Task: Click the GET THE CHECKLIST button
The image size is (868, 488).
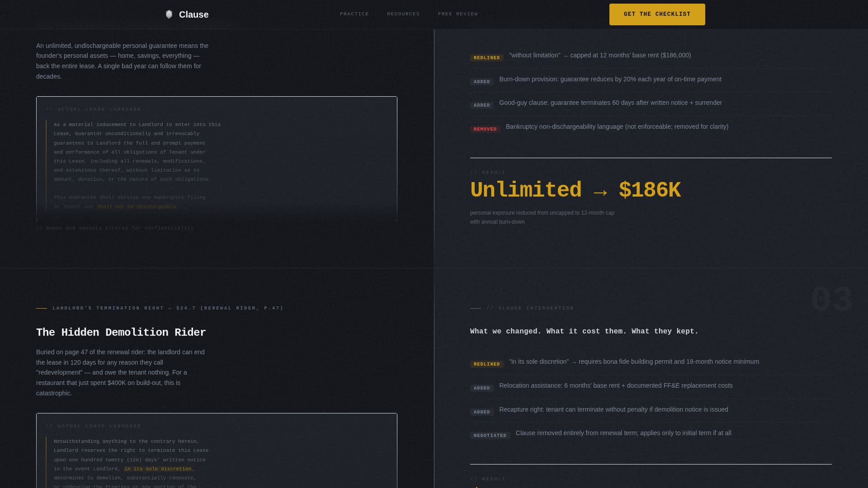Action: [x=657, y=14]
